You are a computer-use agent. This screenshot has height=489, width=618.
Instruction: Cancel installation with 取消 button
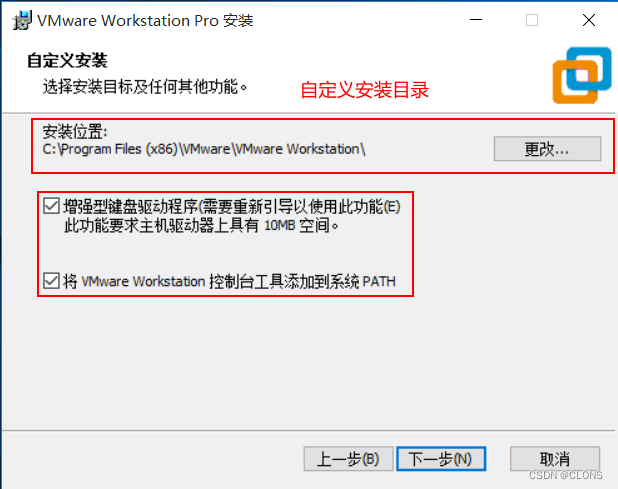pyautogui.click(x=555, y=459)
